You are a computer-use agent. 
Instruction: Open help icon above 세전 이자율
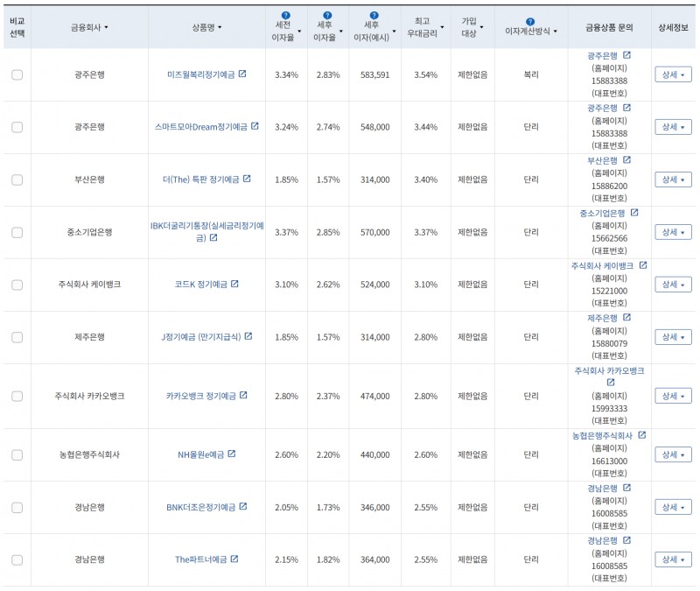(x=286, y=15)
